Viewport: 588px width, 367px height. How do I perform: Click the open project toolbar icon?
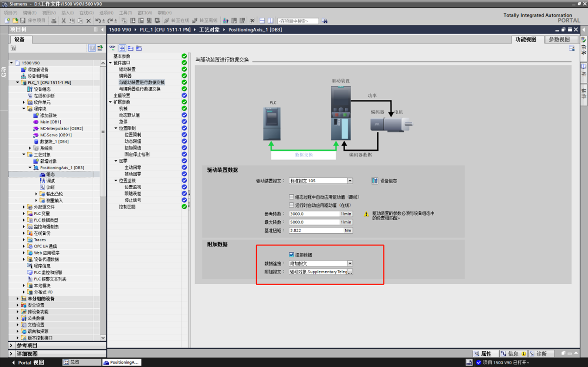15,21
